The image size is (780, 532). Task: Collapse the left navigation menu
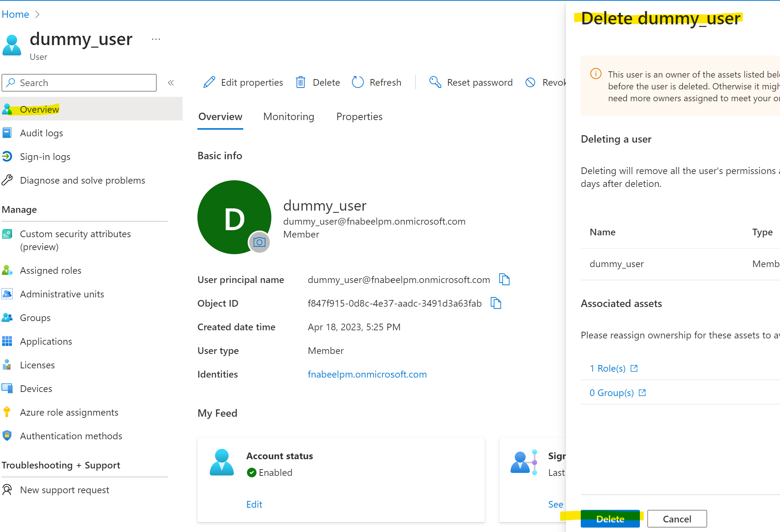(171, 83)
